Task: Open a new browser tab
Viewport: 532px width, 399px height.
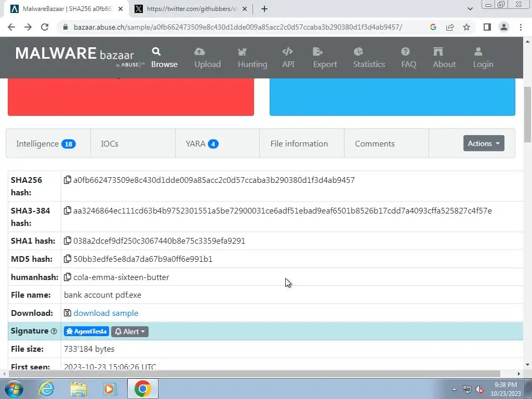Action: pos(264,9)
